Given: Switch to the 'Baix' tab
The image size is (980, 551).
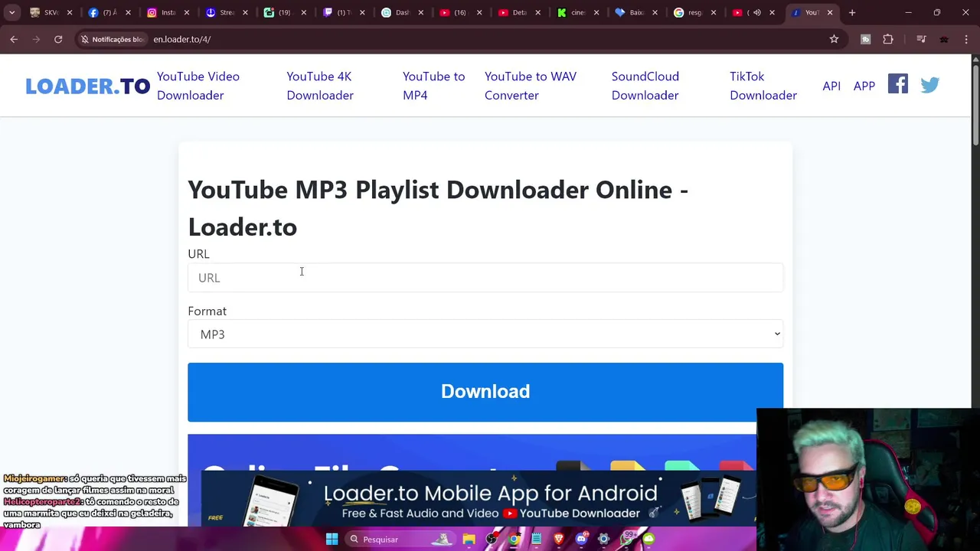Looking at the screenshot, I should pos(635,12).
